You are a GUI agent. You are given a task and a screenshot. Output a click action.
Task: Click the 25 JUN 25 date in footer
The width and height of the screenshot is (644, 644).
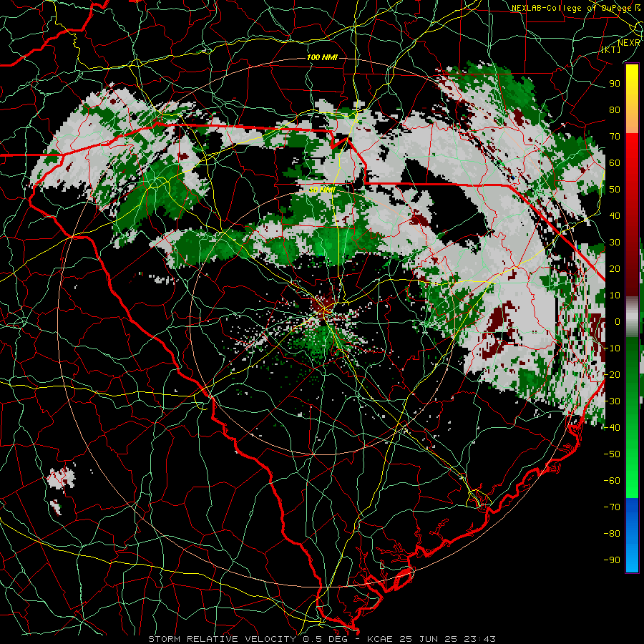(429, 639)
